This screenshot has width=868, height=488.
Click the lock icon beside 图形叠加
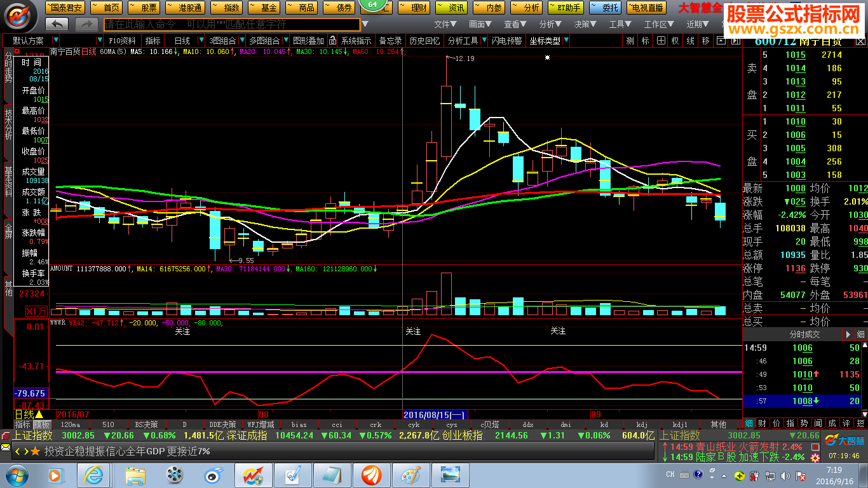coord(332,41)
